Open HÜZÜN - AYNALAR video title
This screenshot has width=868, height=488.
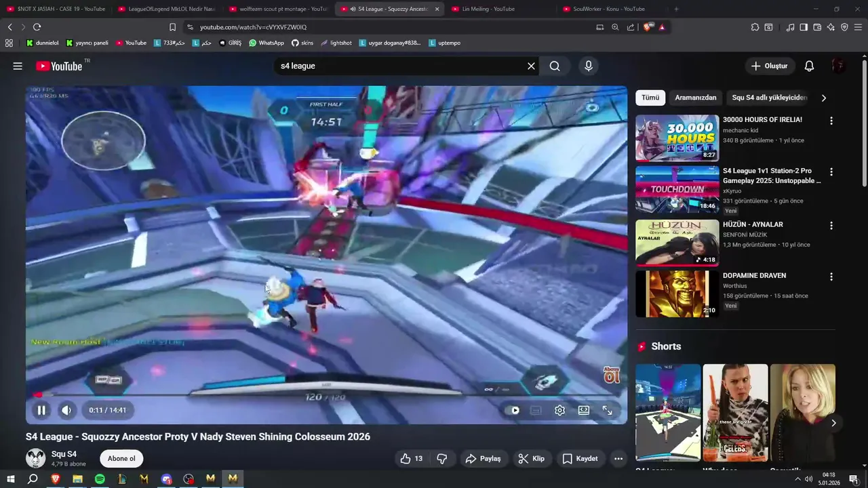[753, 224]
